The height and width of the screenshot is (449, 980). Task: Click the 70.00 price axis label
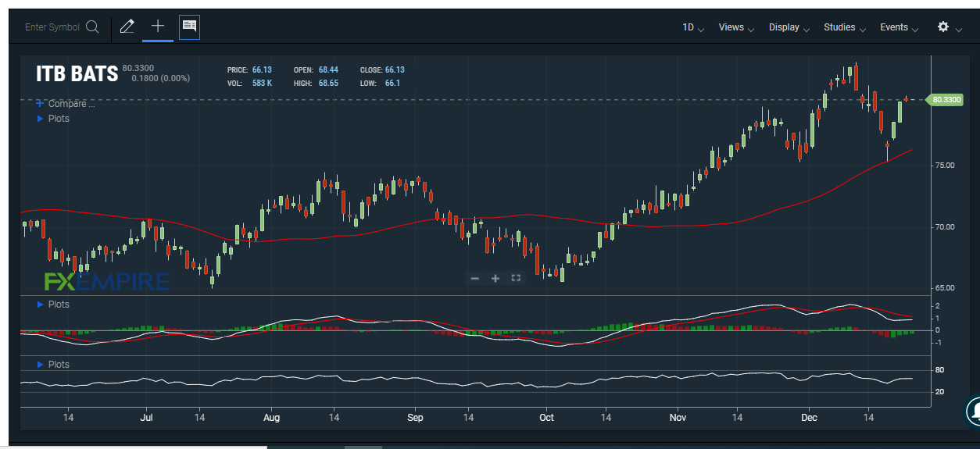pyautogui.click(x=944, y=227)
